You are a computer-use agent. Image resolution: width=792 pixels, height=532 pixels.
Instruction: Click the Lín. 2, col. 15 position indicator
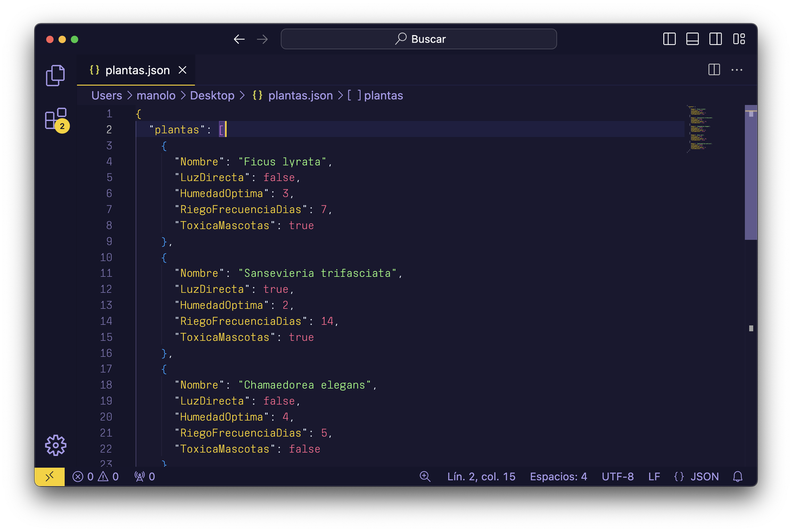[x=481, y=477]
